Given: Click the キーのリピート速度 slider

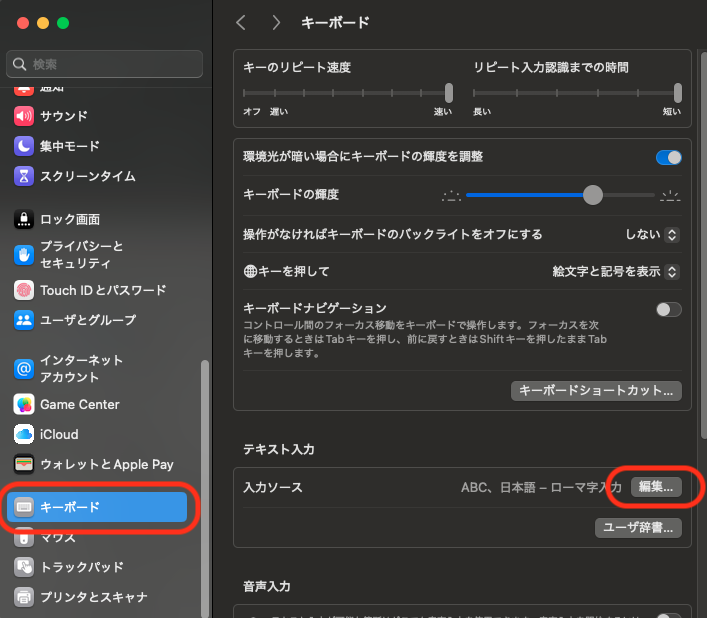Looking at the screenshot, I should pos(347,93).
